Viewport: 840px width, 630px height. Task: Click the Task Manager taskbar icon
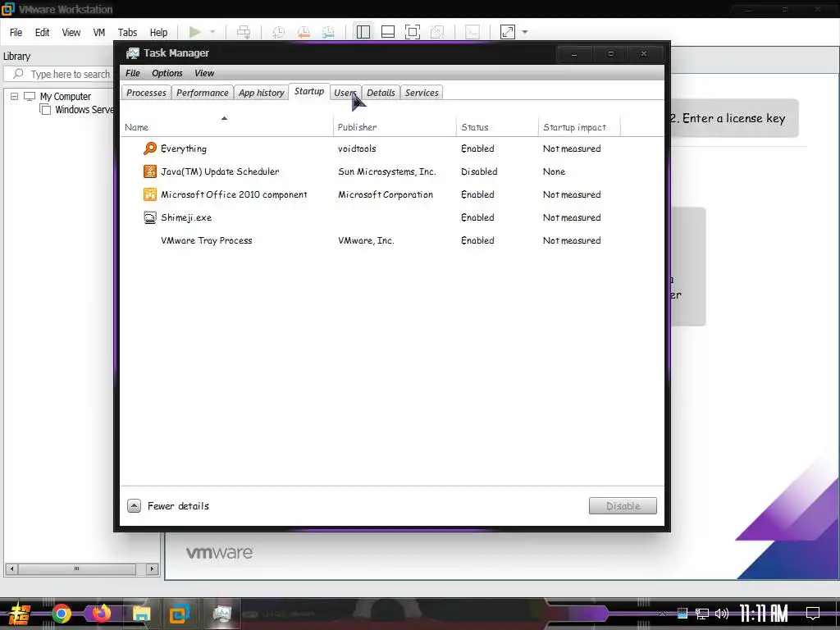(221, 614)
